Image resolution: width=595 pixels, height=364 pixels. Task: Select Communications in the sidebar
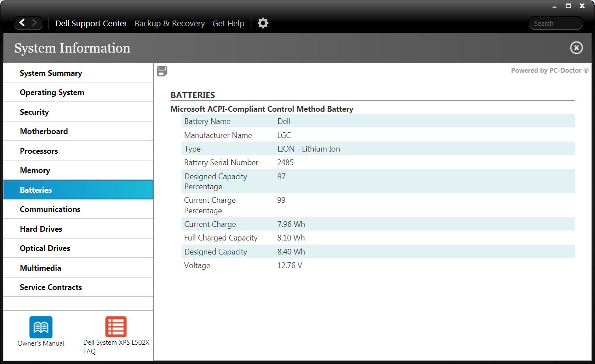78,209
